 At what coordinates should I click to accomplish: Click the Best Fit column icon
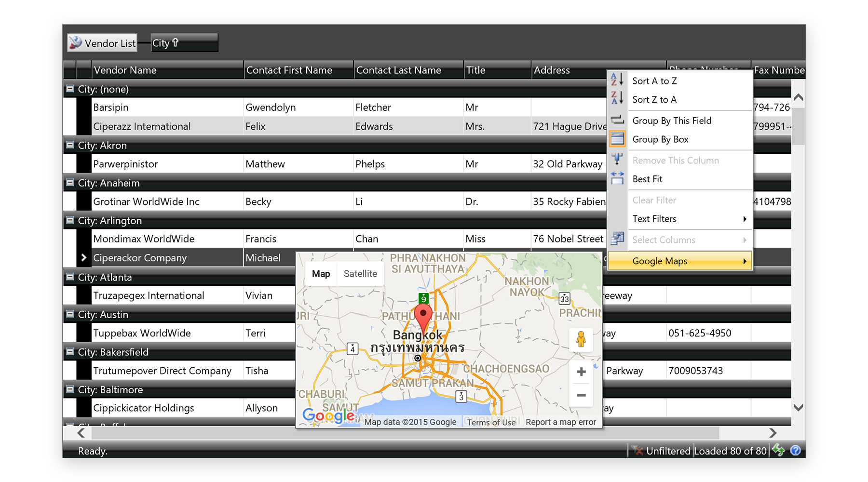tap(617, 179)
